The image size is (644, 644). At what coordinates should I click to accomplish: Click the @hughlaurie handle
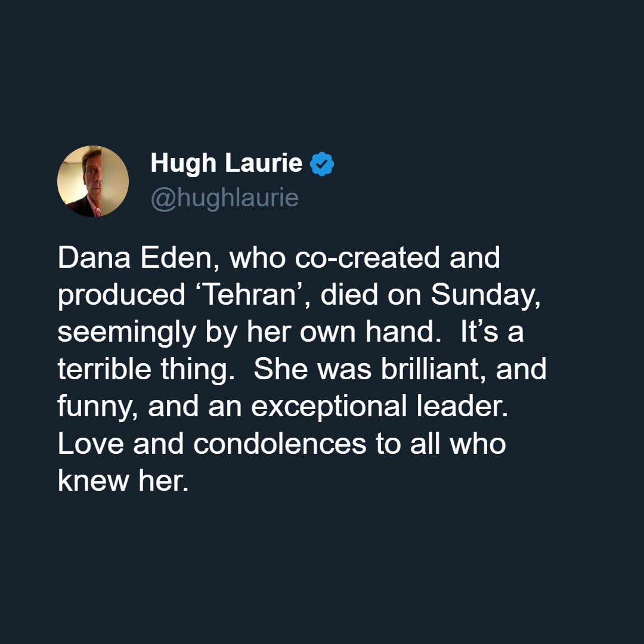(x=224, y=198)
